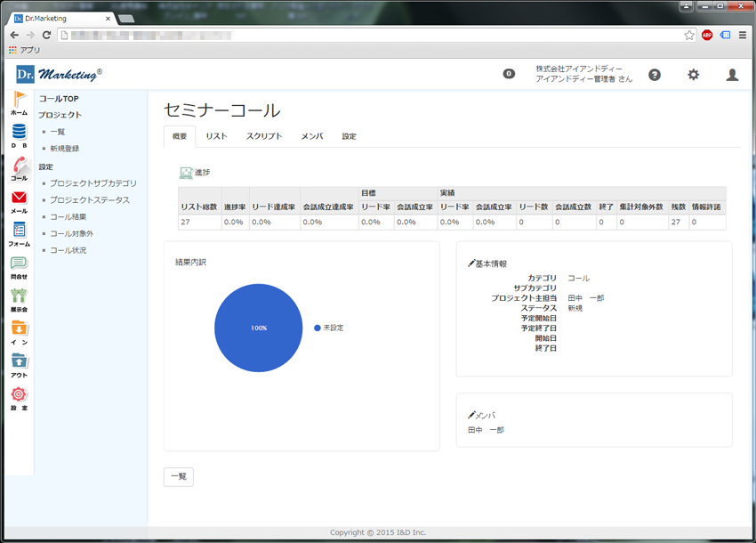Viewport: 756px width, 543px height.
Task: Click the help question mark icon
Action: click(x=655, y=75)
